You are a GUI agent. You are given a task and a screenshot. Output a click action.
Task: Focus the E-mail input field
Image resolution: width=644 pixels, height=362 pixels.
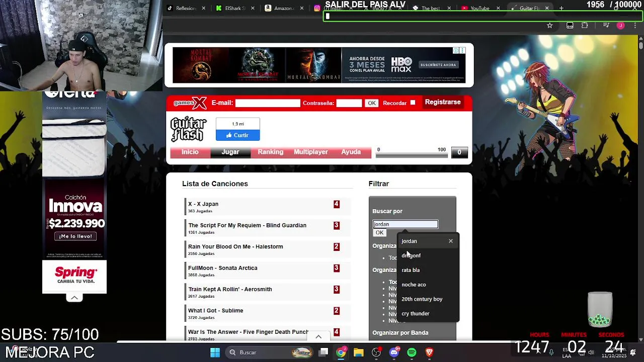click(x=268, y=103)
